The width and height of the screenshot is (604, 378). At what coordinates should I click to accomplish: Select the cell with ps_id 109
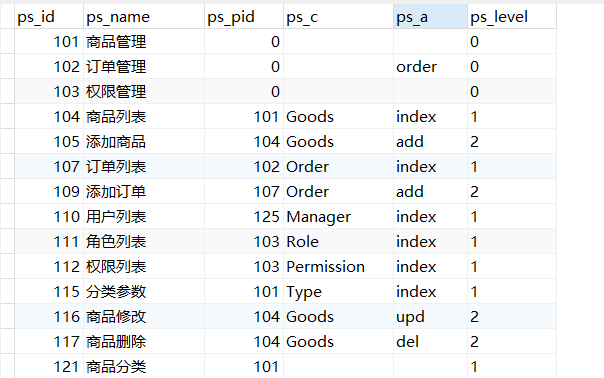click(49, 192)
